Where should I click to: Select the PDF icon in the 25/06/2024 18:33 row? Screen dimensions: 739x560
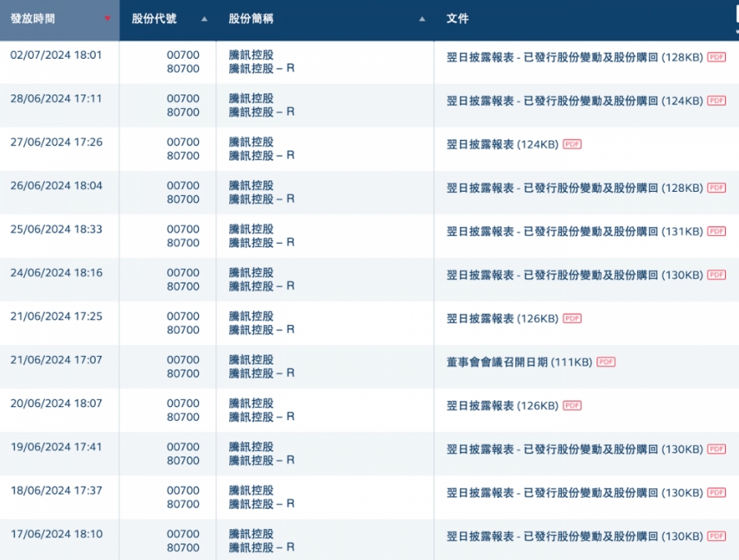(x=717, y=232)
